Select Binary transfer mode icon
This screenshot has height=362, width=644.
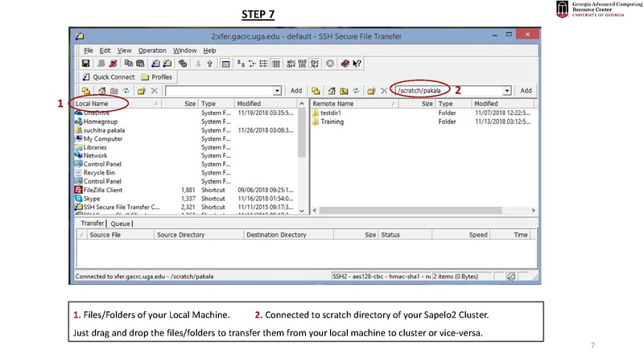point(303,64)
